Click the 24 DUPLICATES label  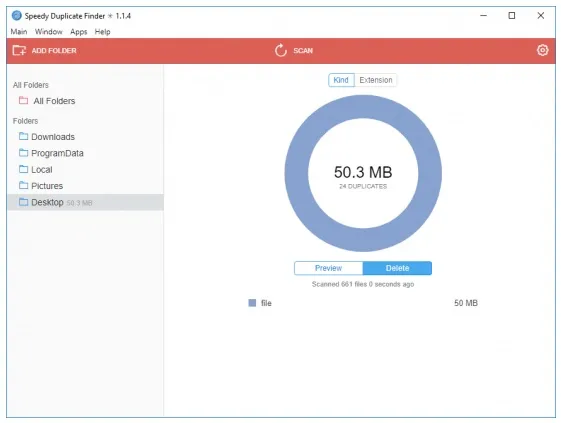point(363,186)
